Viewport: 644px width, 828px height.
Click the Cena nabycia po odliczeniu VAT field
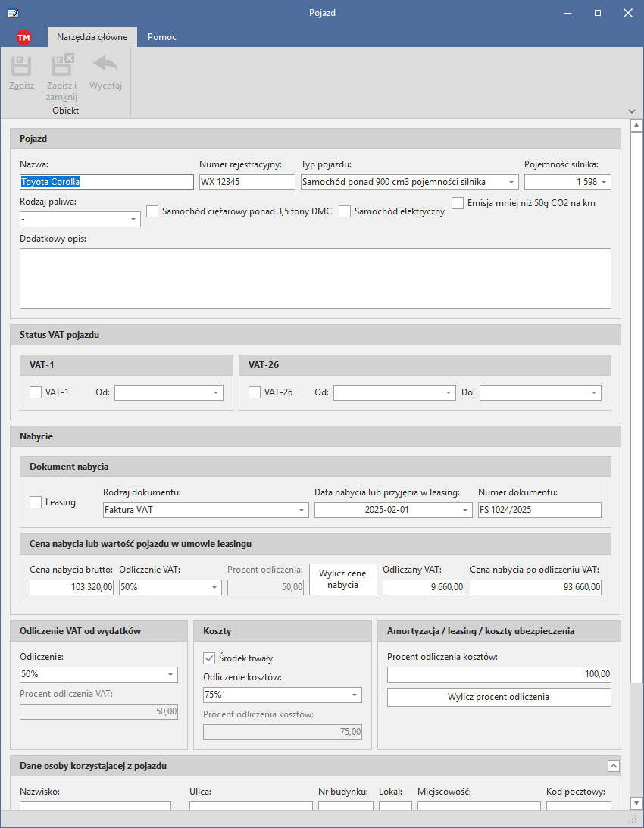click(x=535, y=587)
